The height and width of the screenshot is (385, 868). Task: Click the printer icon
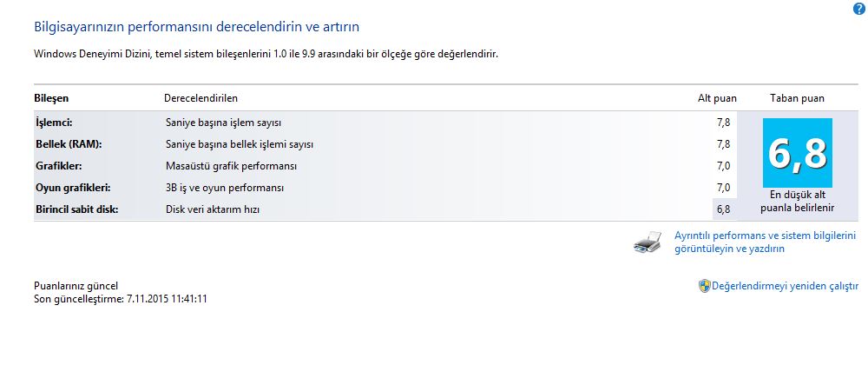[648, 243]
